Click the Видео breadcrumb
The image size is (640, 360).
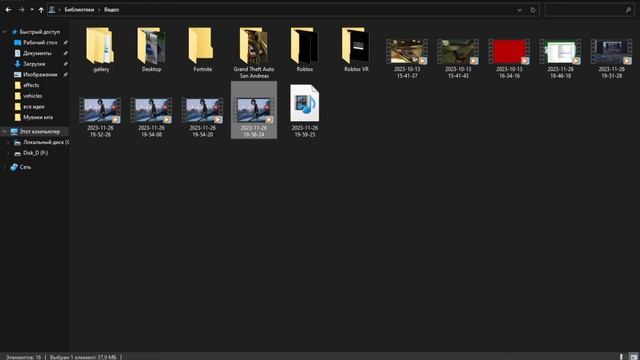click(111, 10)
